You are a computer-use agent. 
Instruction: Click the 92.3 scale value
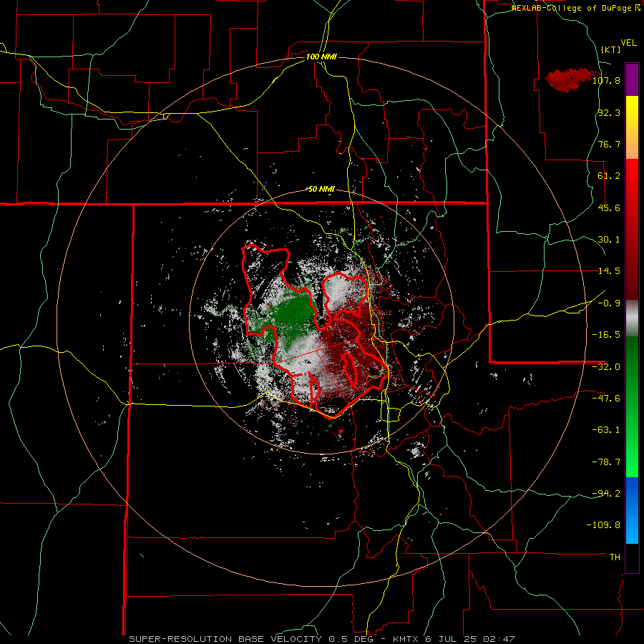coord(609,112)
